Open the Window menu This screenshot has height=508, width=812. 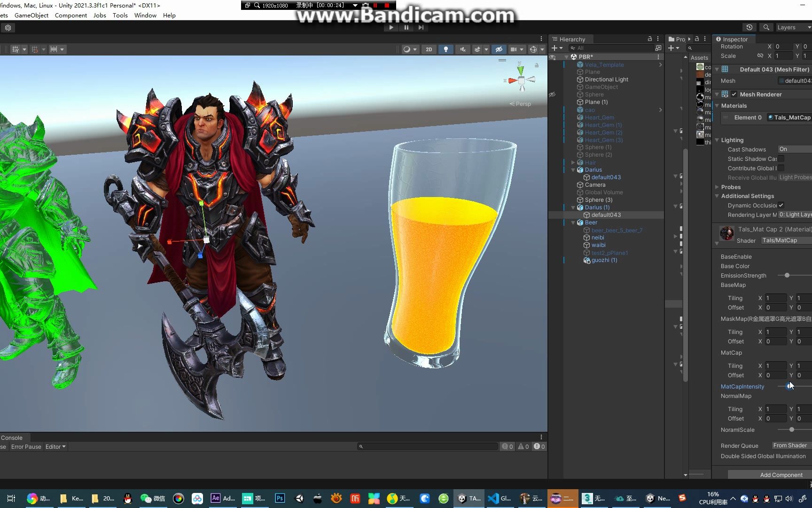point(145,16)
